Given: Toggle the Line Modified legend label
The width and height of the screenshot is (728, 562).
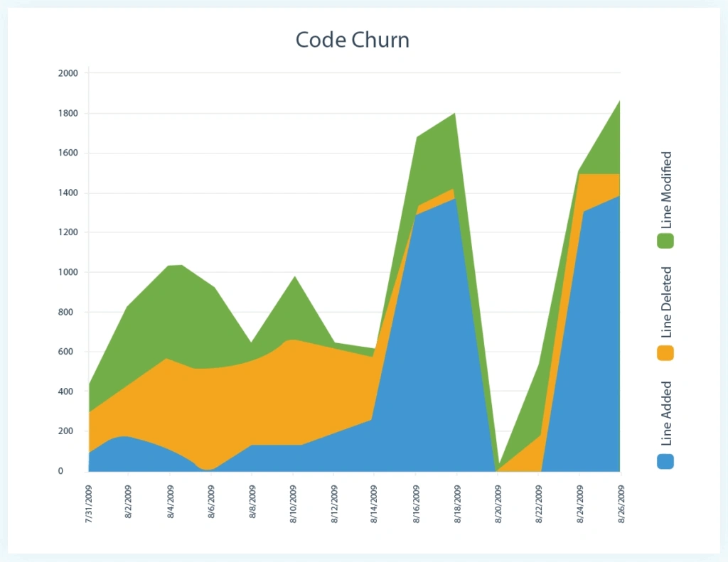Looking at the screenshot, I should click(666, 190).
